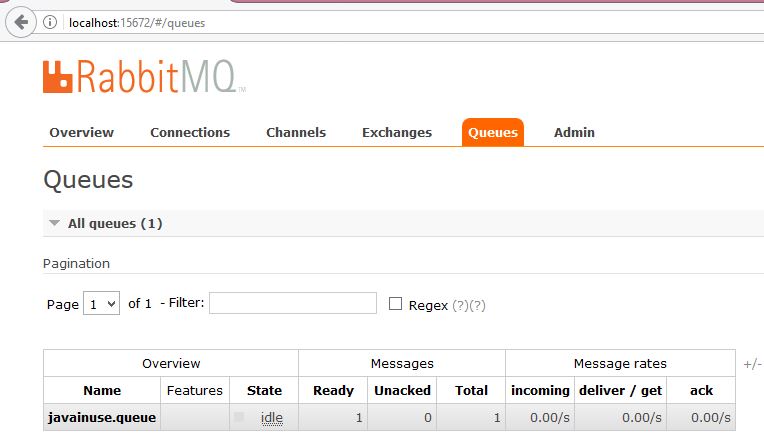The width and height of the screenshot is (764, 439).
Task: Click the Total count cell for javainuse.queue
Action: (x=471, y=418)
